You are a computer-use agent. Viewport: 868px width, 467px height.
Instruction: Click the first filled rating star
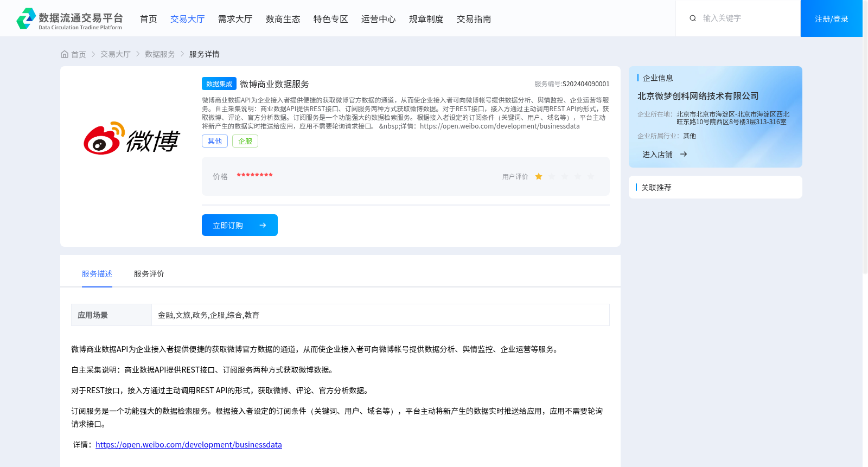coord(539,176)
